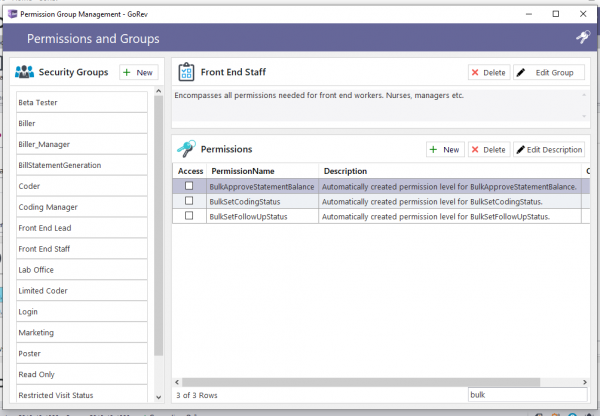Image resolution: width=600 pixels, height=416 pixels.
Task: Toggle access for BulkSetFollowUpStatus
Action: tap(189, 216)
